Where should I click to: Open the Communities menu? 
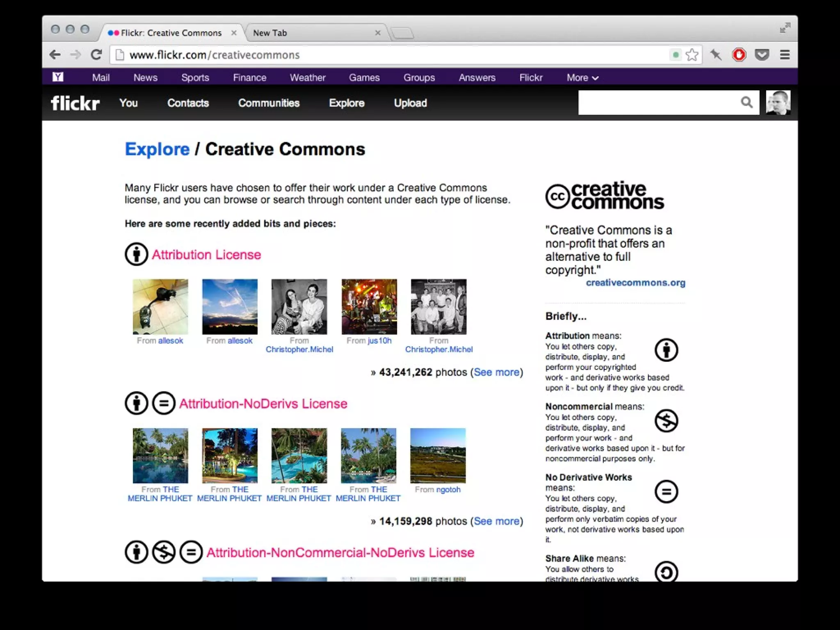pyautogui.click(x=269, y=103)
